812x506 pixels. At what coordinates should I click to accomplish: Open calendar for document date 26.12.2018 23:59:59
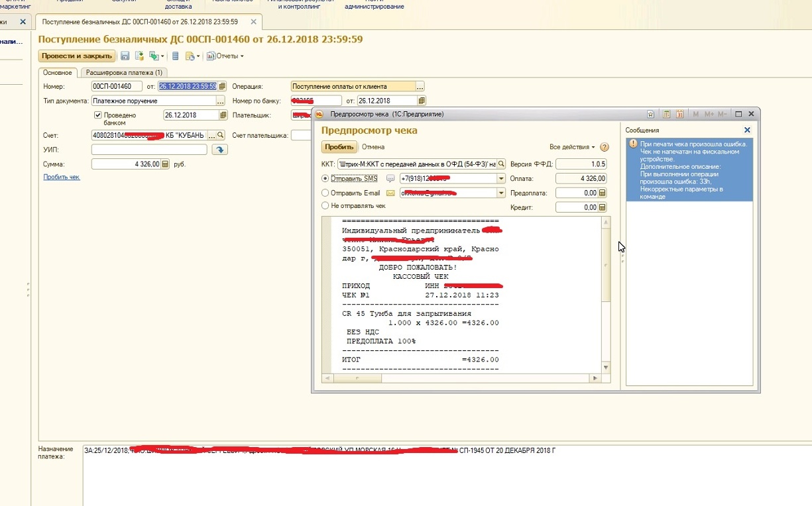pyautogui.click(x=223, y=86)
